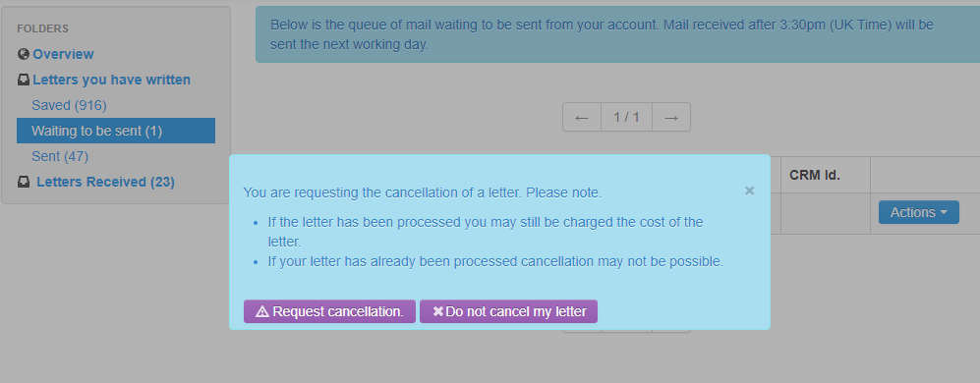Open Letters Received (23)
Viewport: 980px width, 383px height.
105,182
